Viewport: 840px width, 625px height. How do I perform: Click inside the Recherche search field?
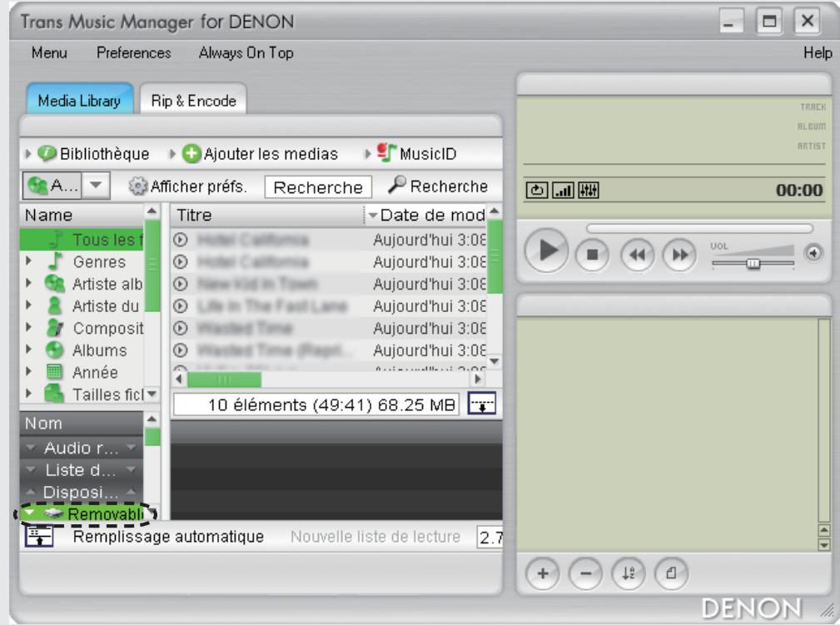[318, 187]
